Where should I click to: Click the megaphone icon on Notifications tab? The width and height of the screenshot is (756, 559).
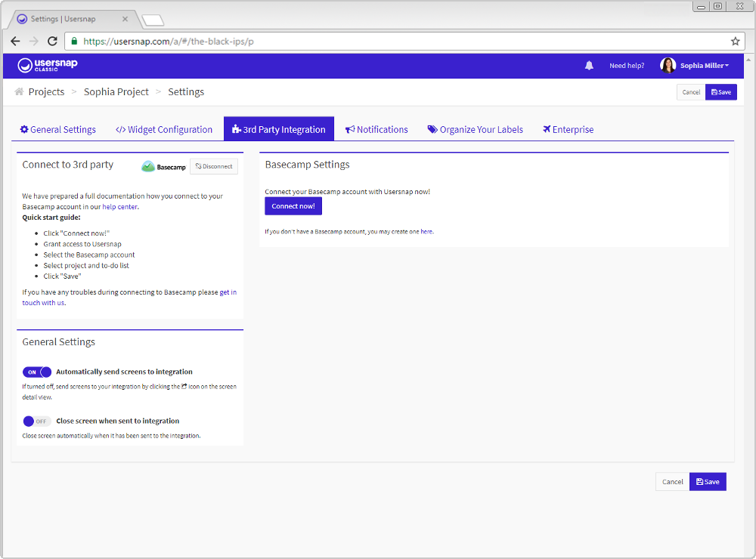350,129
